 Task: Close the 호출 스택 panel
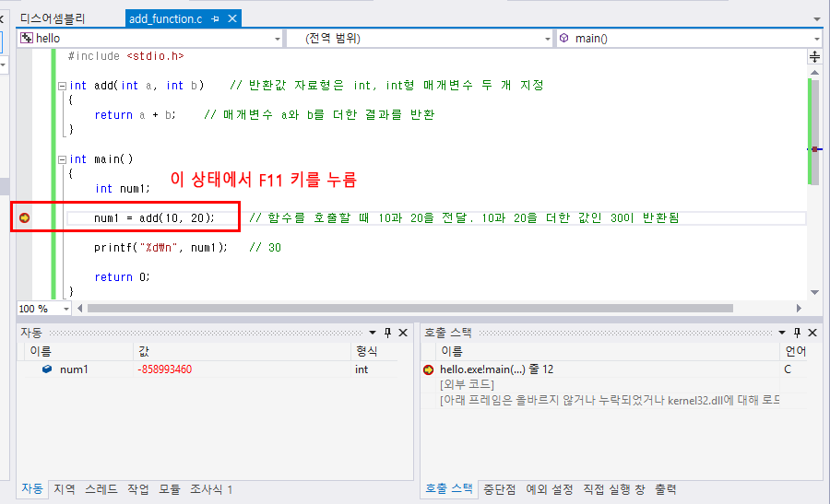(x=812, y=333)
